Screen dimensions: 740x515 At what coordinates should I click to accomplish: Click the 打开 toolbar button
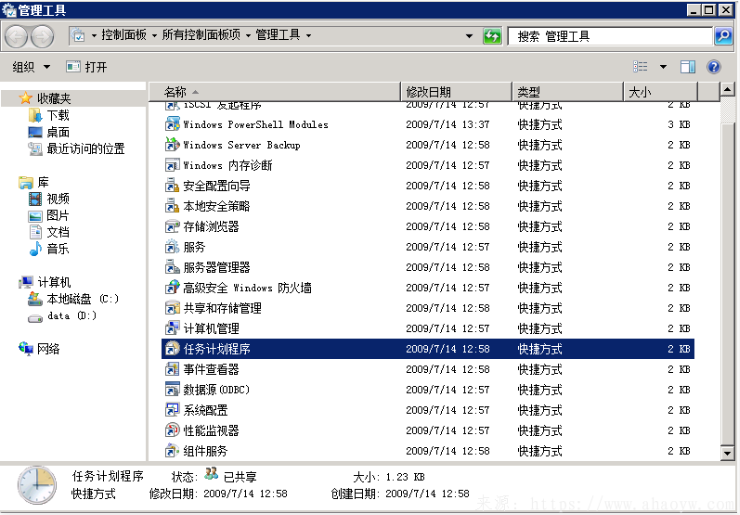point(87,67)
